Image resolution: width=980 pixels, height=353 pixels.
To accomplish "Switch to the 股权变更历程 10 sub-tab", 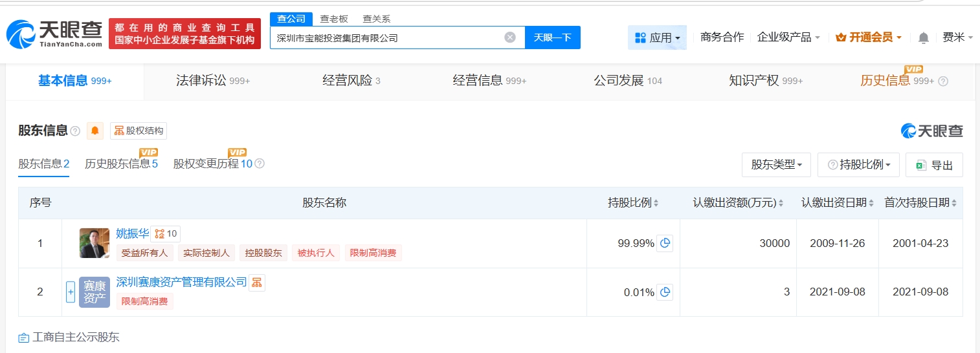I will point(212,164).
